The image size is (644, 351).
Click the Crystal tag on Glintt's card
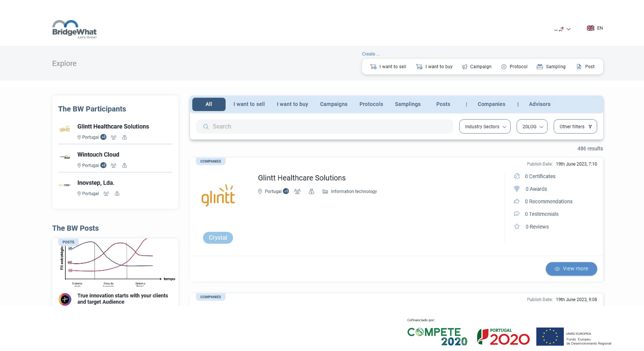(218, 238)
